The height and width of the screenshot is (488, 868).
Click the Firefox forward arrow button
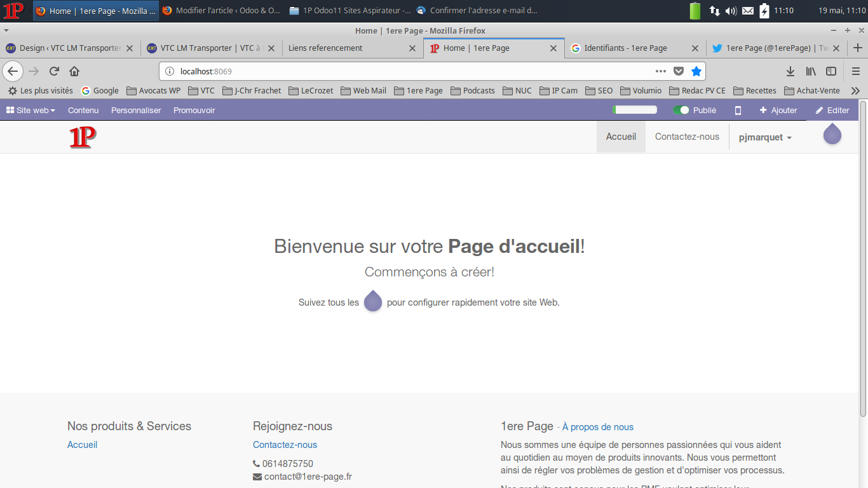(x=34, y=71)
